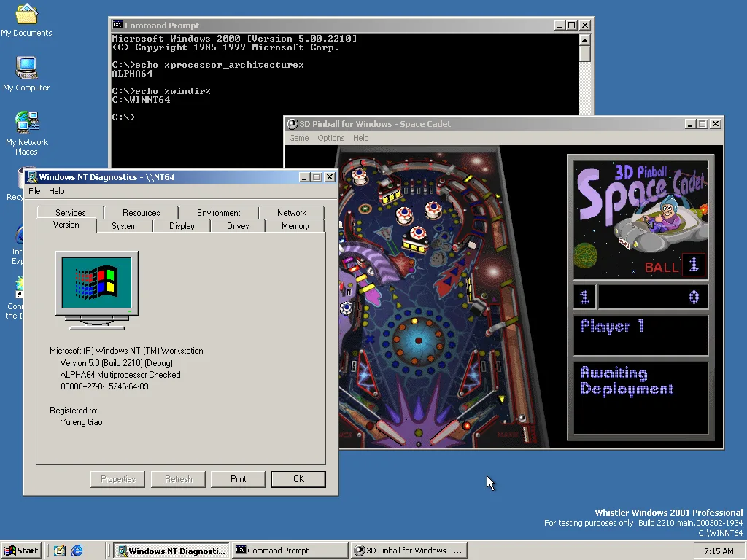
Task: Minimize the 3D Pinball window
Action: tap(690, 124)
